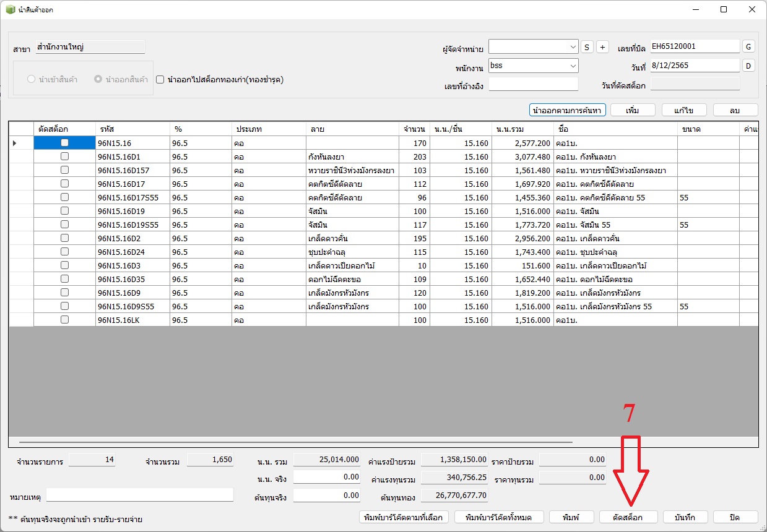This screenshot has height=532, width=767.
Task: Click the ปิด button
Action: pyautogui.click(x=735, y=517)
